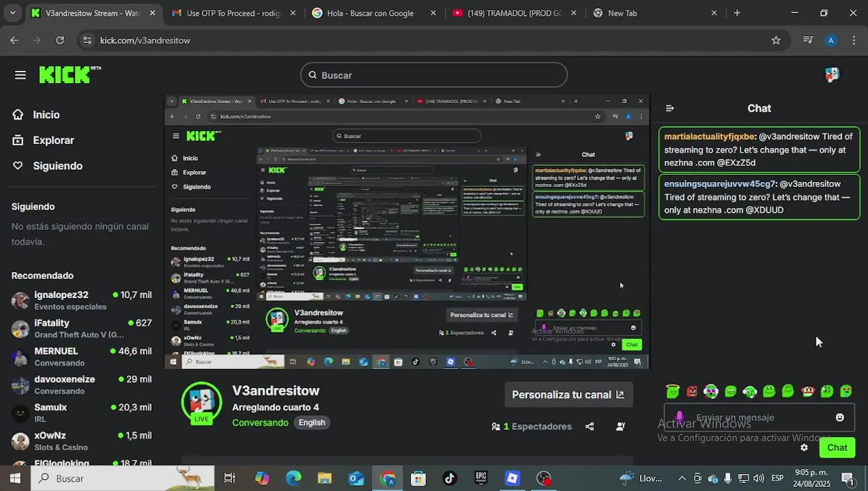The width and height of the screenshot is (868, 491).
Task: Insert the green headset gamer emote
Action: [x=750, y=391]
